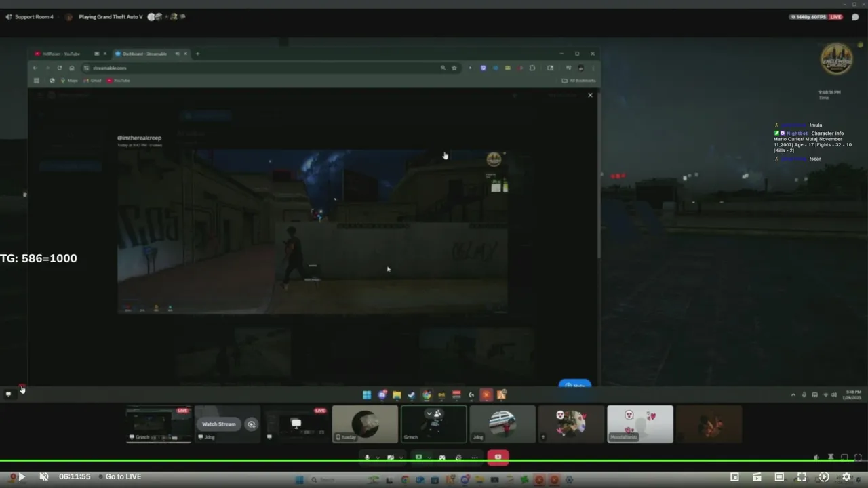Play the paused video
Screen dimensions: 868x488
pyautogui.click(x=22, y=477)
